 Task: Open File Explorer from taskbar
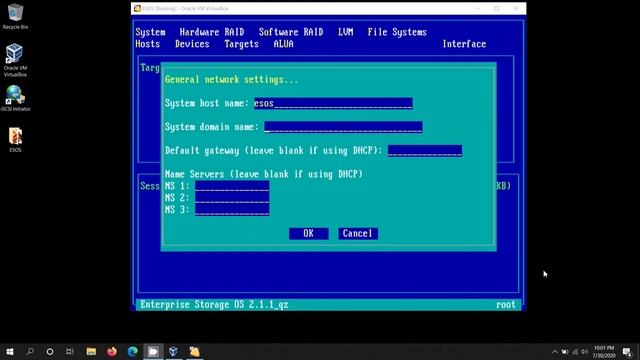click(91, 351)
